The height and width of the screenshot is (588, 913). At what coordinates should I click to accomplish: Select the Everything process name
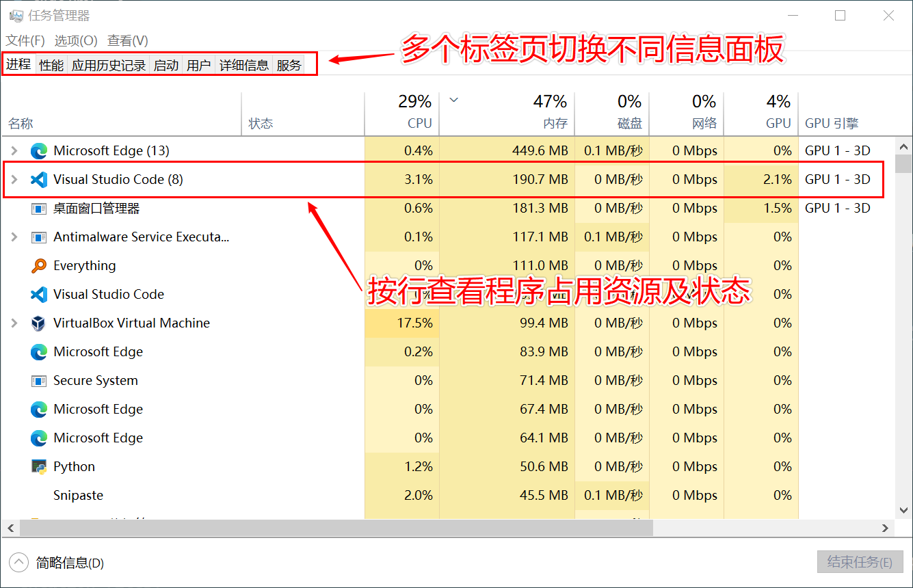point(85,266)
